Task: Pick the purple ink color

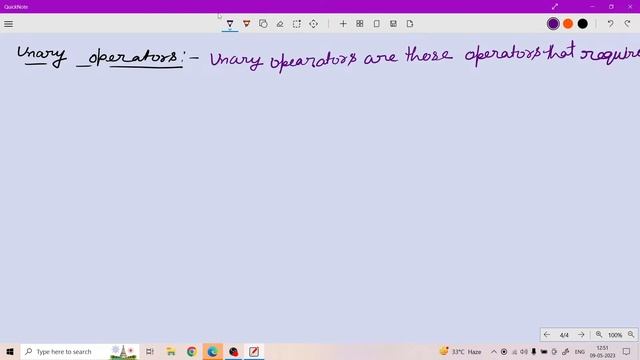Action: click(x=553, y=24)
